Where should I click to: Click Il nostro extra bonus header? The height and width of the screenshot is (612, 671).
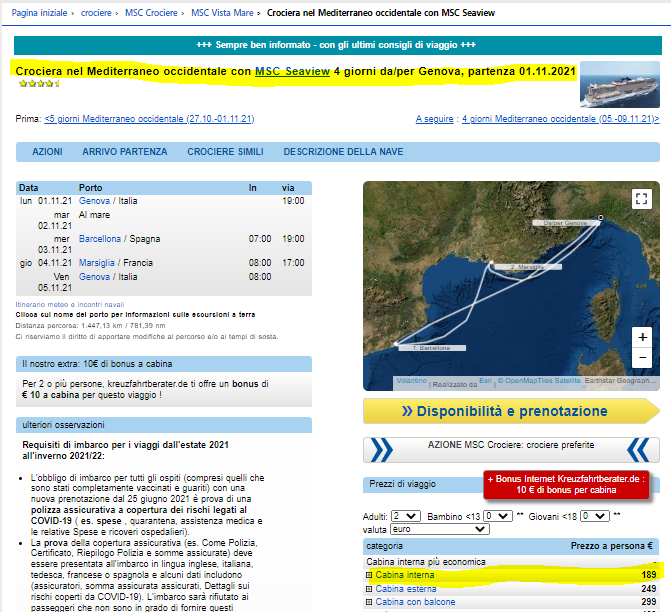pyautogui.click(x=164, y=364)
